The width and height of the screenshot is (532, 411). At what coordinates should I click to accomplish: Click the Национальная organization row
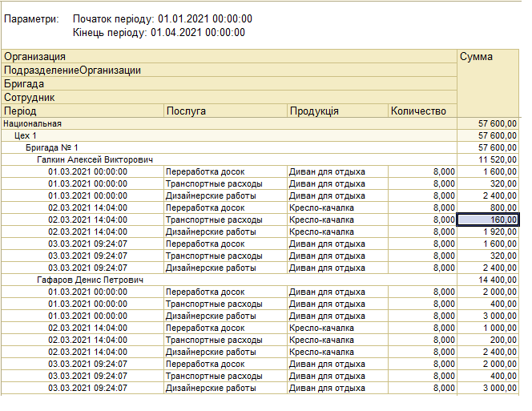pyautogui.click(x=229, y=123)
